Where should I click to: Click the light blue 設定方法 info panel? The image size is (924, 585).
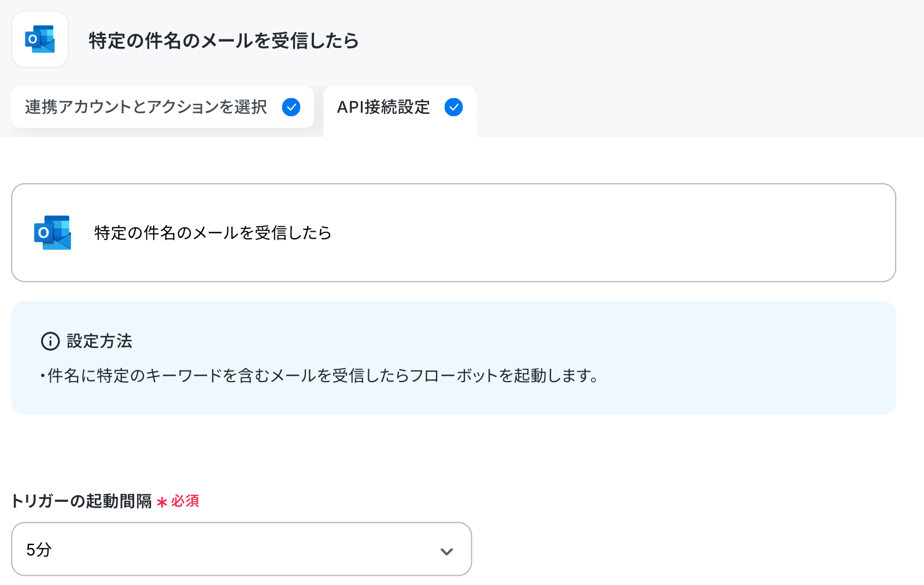tap(453, 357)
